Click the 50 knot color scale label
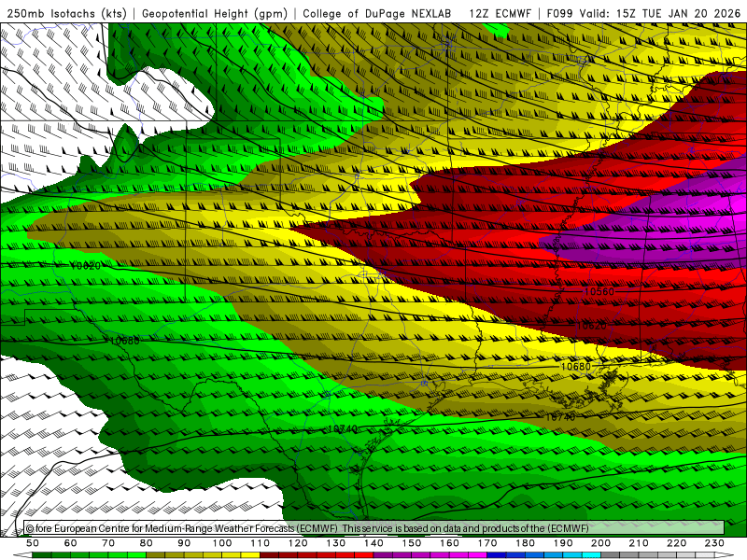Image resolution: width=747 pixels, height=560 pixels. click(x=33, y=543)
